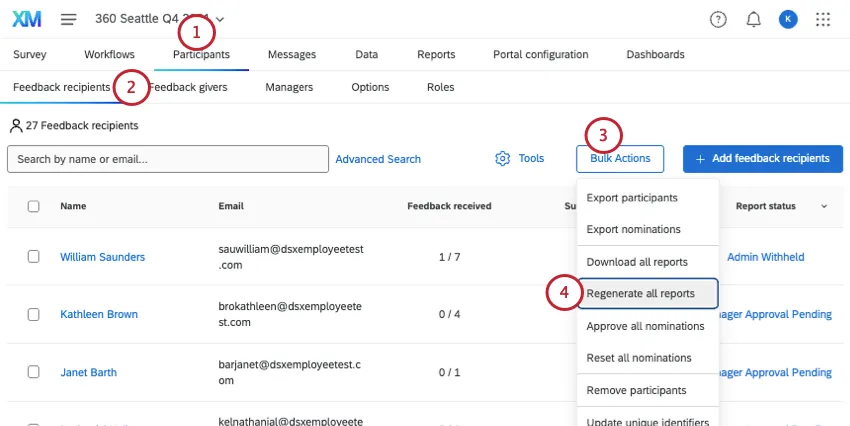The width and height of the screenshot is (850, 426).
Task: Switch to the Survey tab
Action: pyautogui.click(x=30, y=55)
